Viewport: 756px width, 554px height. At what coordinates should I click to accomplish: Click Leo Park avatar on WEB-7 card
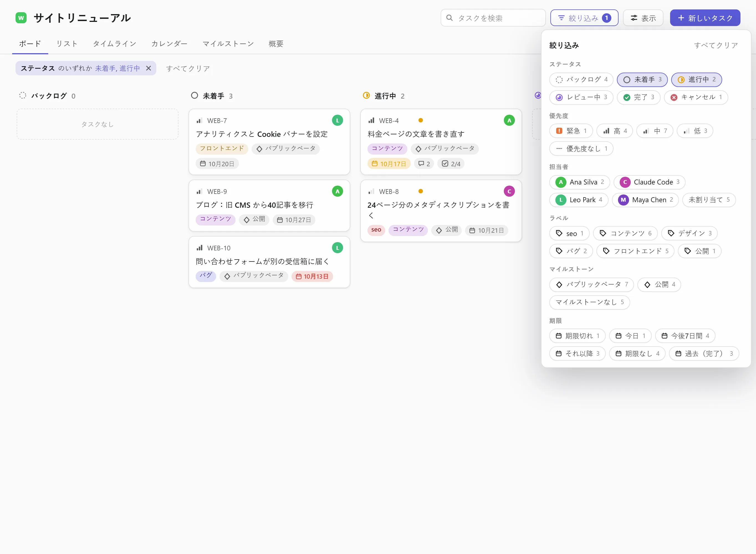(337, 120)
